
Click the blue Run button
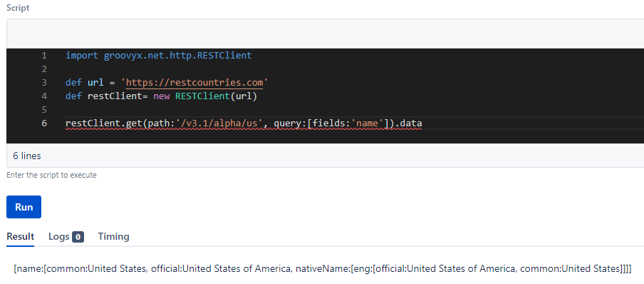tap(24, 207)
